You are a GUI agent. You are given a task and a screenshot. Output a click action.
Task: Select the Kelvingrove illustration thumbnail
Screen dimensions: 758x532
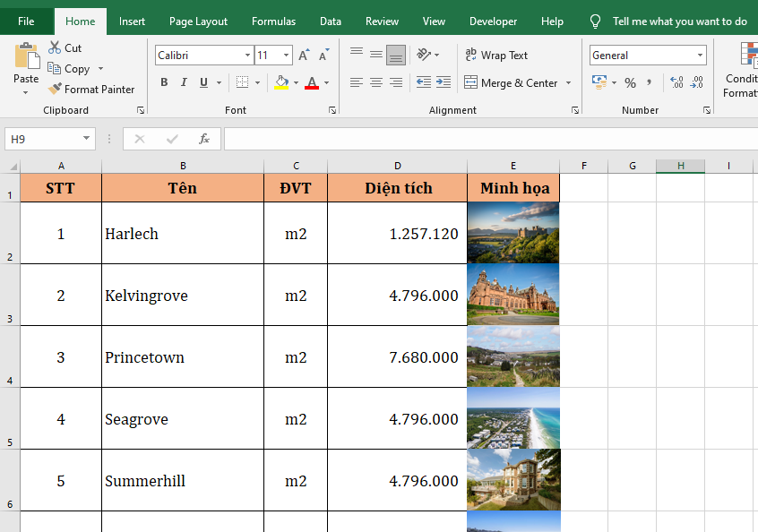coord(513,295)
